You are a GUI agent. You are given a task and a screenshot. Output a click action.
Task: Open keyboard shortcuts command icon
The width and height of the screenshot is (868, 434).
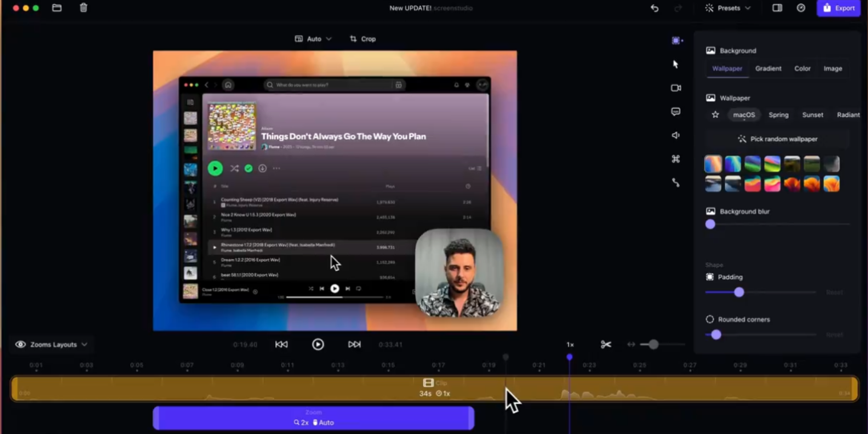tap(676, 159)
